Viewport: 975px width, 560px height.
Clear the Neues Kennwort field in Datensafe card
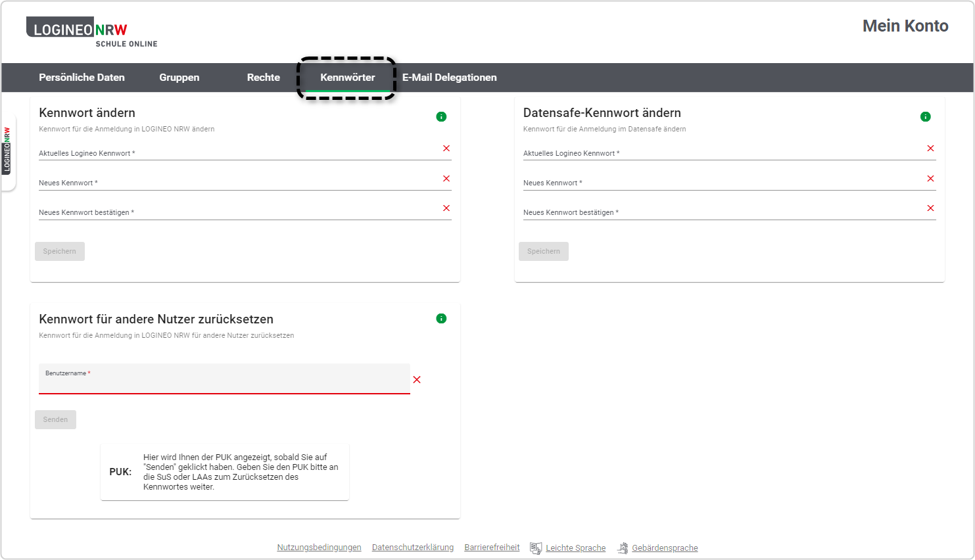point(931,178)
